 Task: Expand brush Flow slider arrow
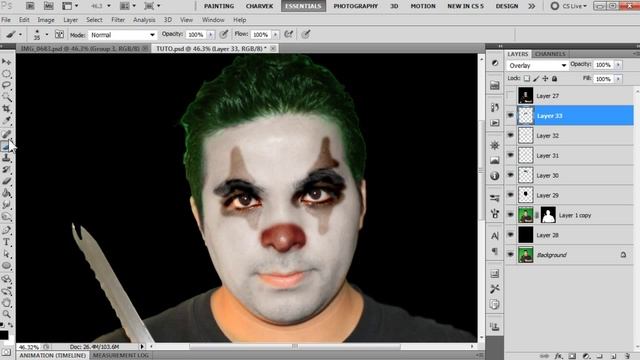click(x=276, y=35)
